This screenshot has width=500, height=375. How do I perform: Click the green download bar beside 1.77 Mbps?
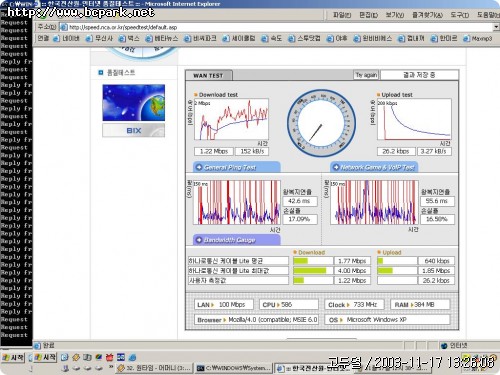pyautogui.click(x=301, y=261)
